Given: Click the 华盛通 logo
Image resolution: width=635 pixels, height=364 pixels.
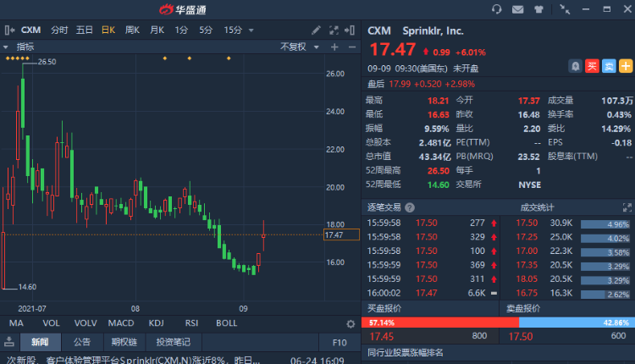Looking at the screenshot, I should click(x=183, y=9).
